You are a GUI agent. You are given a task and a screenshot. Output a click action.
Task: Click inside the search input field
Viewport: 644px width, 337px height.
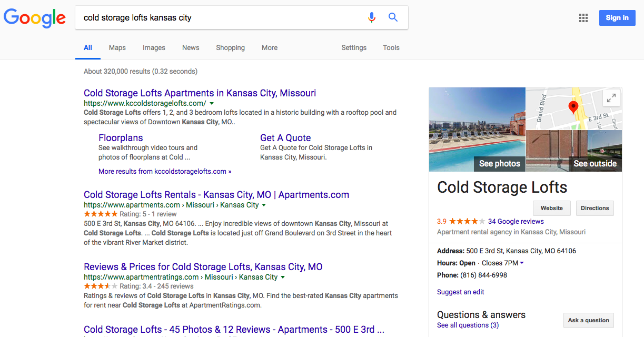click(x=221, y=18)
